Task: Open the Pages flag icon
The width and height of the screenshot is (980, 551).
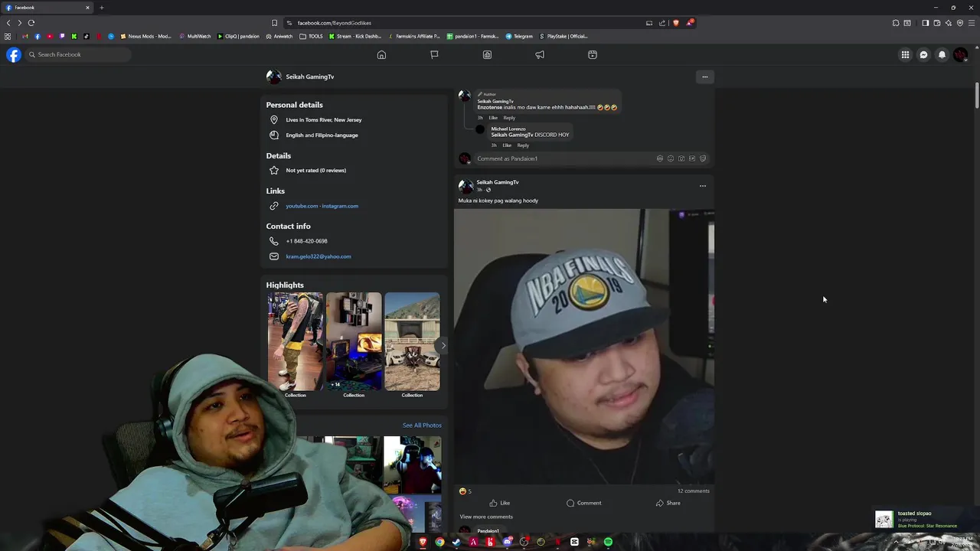Action: click(x=434, y=54)
